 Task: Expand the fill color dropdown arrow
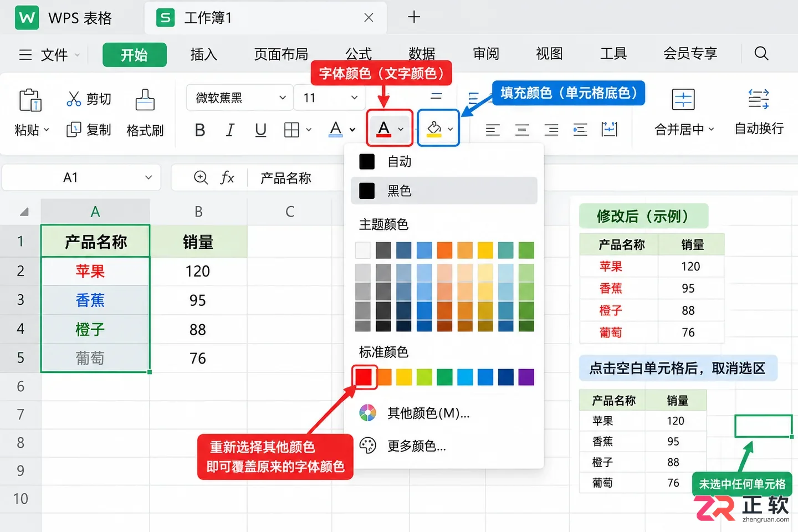pyautogui.click(x=451, y=130)
